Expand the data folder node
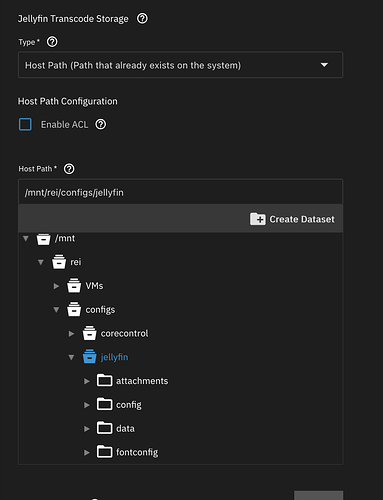This screenshot has height=500, width=383. (87, 429)
